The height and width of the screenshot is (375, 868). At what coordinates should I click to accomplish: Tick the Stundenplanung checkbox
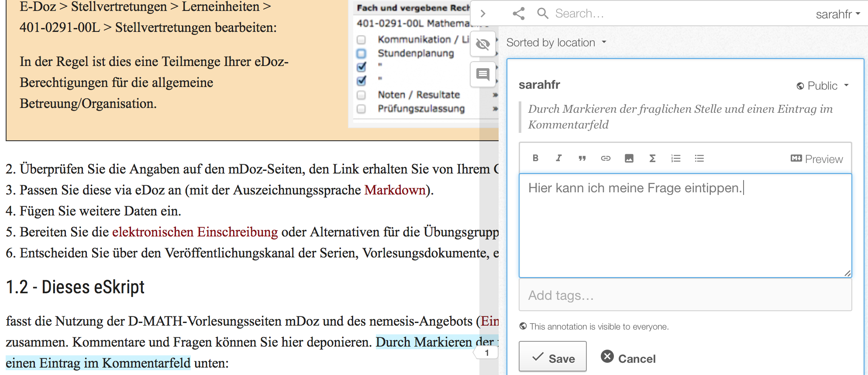click(x=361, y=54)
